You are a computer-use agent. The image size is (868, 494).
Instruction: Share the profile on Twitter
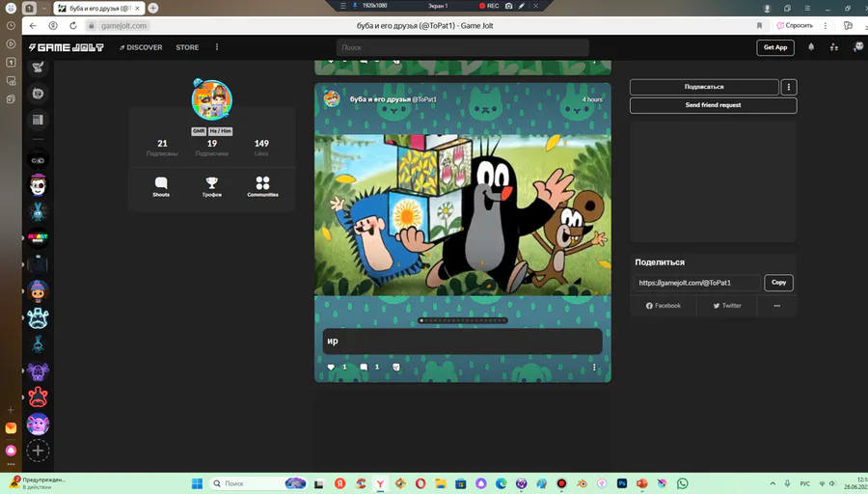[727, 306]
